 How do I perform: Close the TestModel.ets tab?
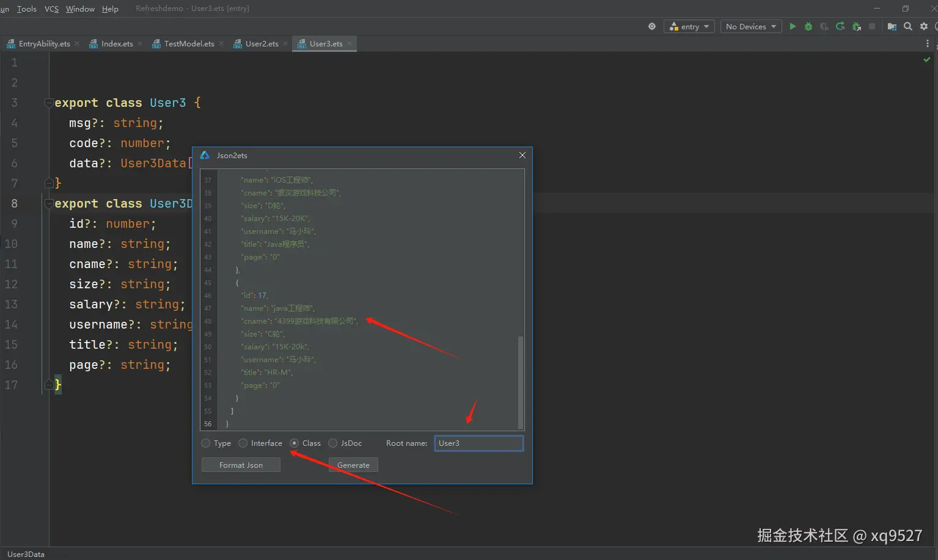[x=221, y=43]
